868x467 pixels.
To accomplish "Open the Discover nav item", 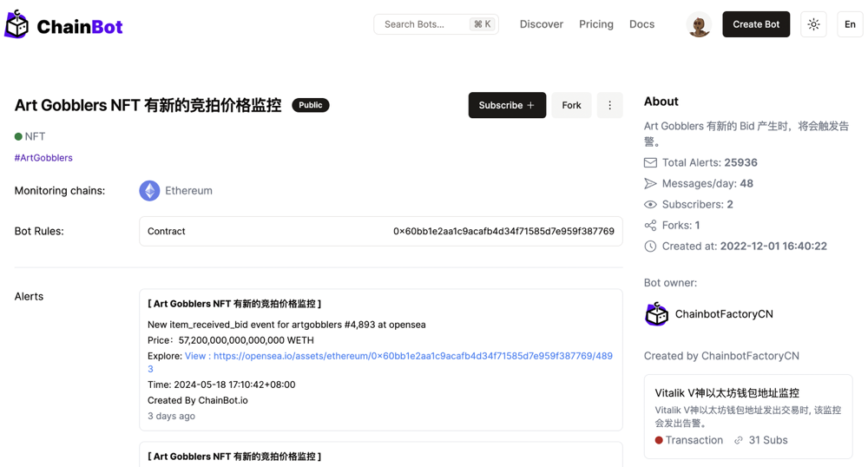I will click(541, 24).
